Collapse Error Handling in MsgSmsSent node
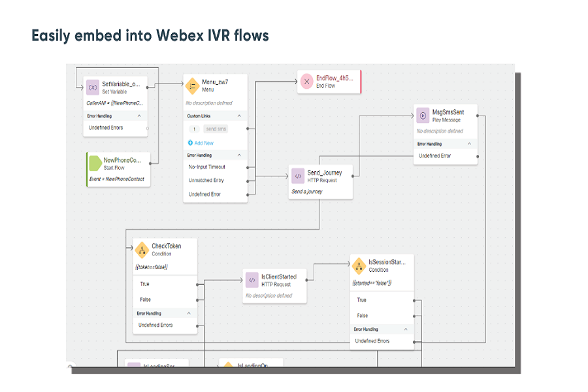The height and width of the screenshot is (392, 588). coord(469,144)
